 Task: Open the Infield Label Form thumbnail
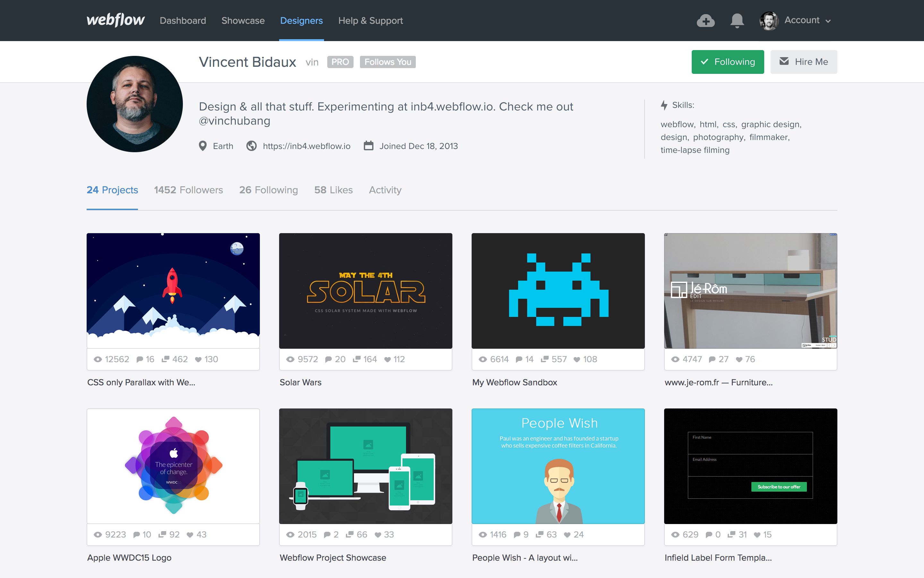pos(750,466)
